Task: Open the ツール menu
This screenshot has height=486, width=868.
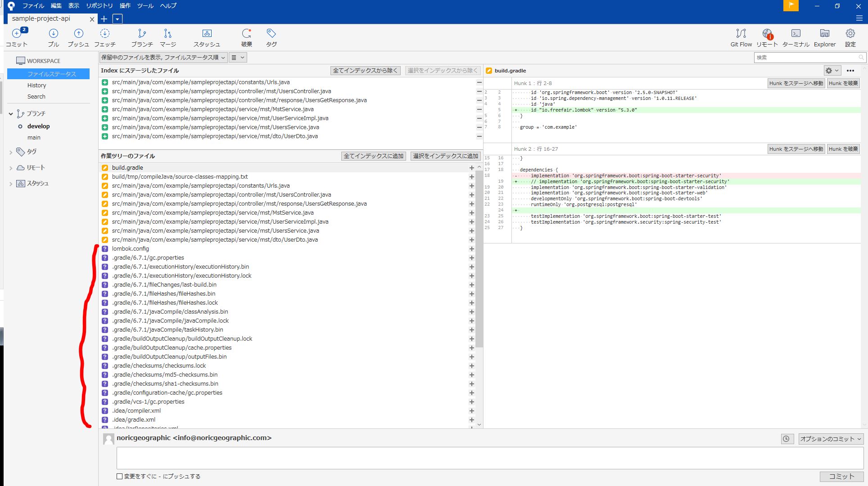Action: click(145, 6)
